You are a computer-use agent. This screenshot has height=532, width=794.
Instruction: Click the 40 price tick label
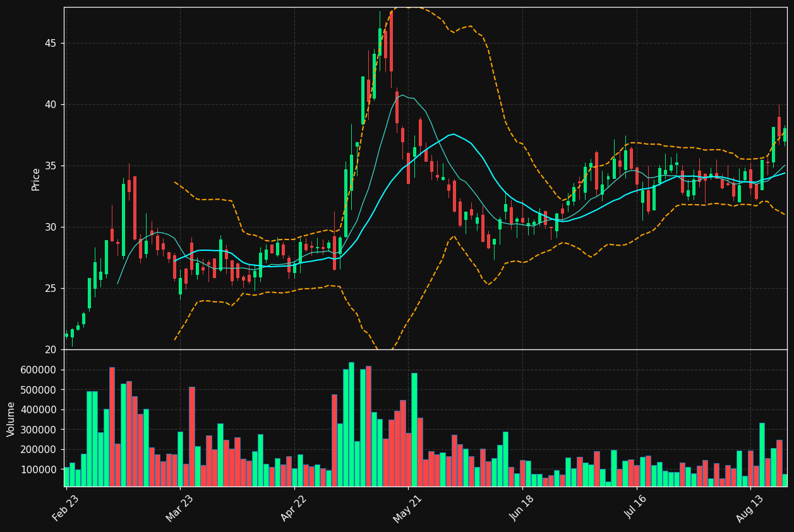50,105
